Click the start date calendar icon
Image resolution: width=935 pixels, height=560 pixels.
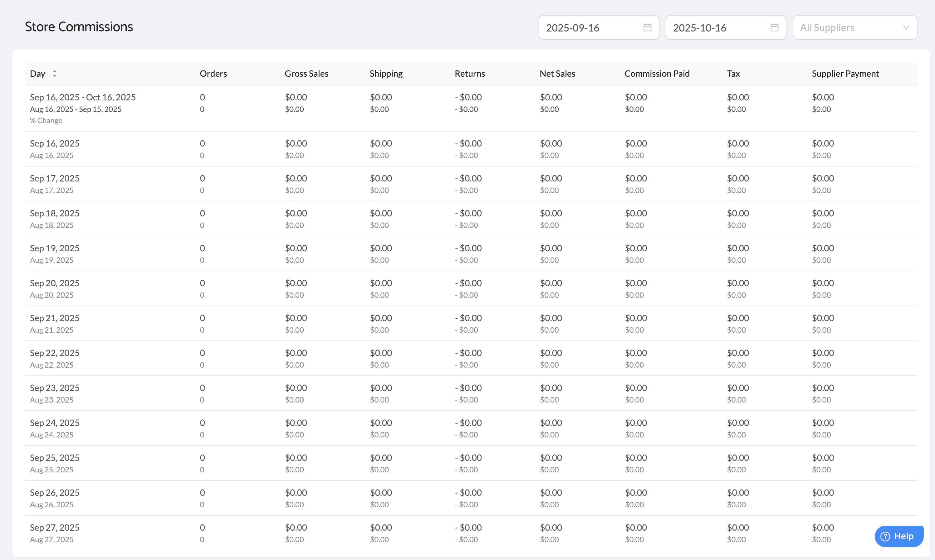point(647,27)
